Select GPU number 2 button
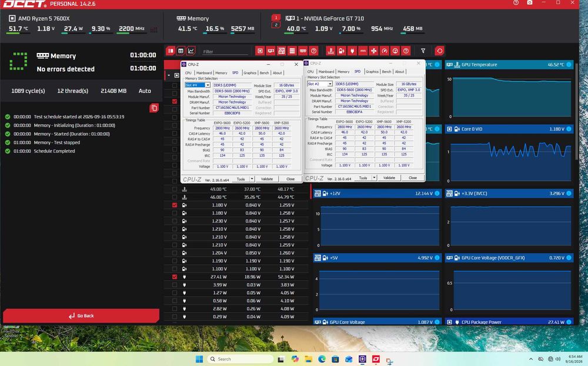The image size is (588, 366). pyautogui.click(x=276, y=25)
